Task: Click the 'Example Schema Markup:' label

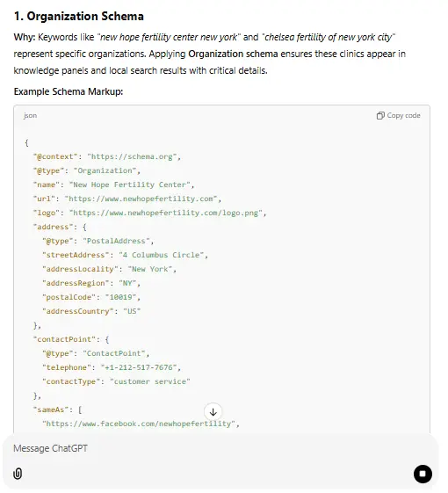Action: [69, 91]
